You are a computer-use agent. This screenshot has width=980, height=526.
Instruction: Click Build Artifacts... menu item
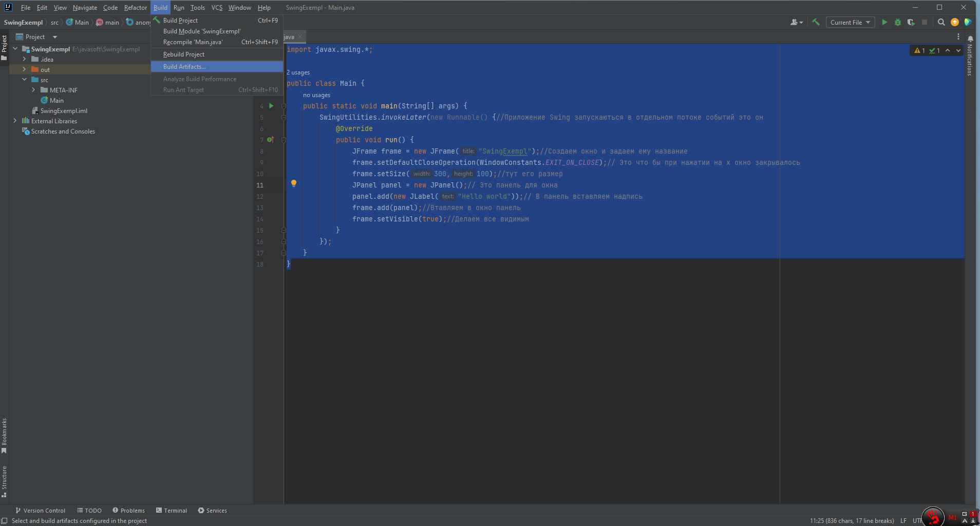(217, 67)
